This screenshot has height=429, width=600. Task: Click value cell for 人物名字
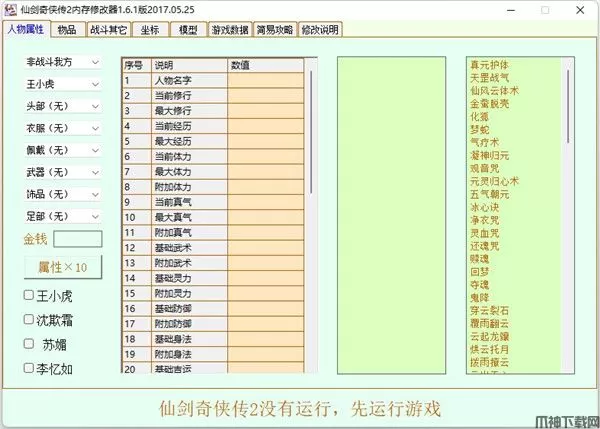266,81
